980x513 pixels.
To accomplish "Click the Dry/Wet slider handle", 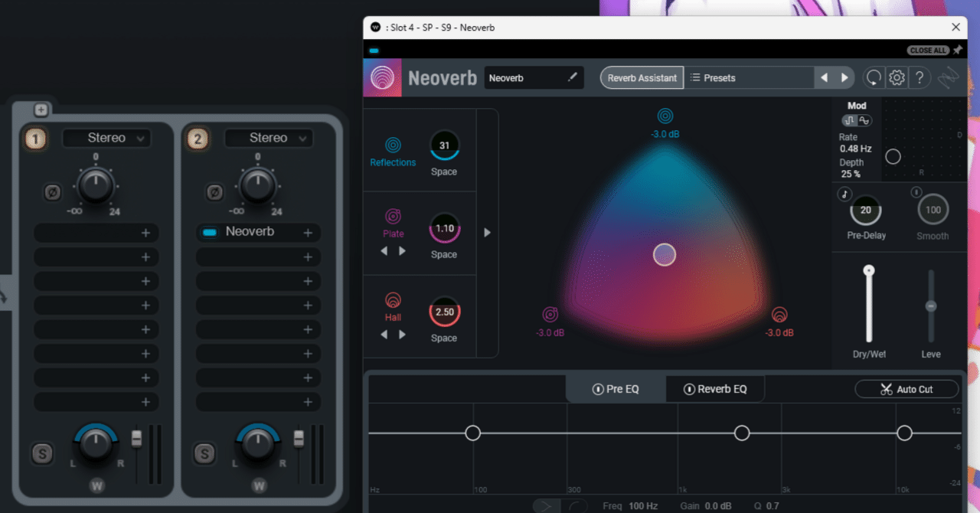I will [x=869, y=270].
